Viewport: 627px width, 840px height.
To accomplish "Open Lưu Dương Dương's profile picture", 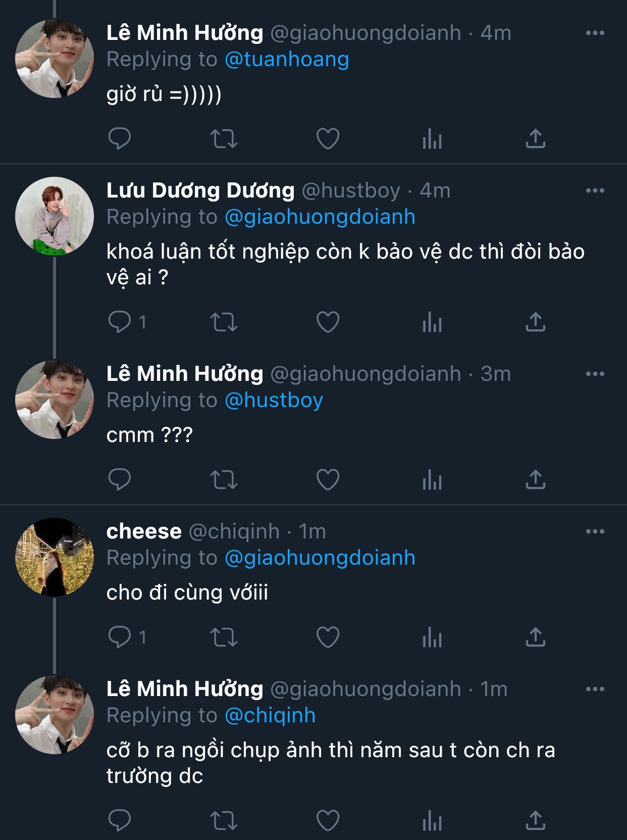I will pyautogui.click(x=55, y=216).
